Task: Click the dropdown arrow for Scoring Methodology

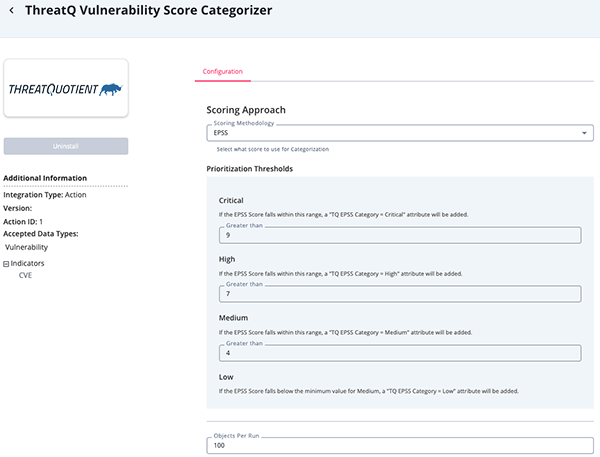Action: (x=584, y=133)
